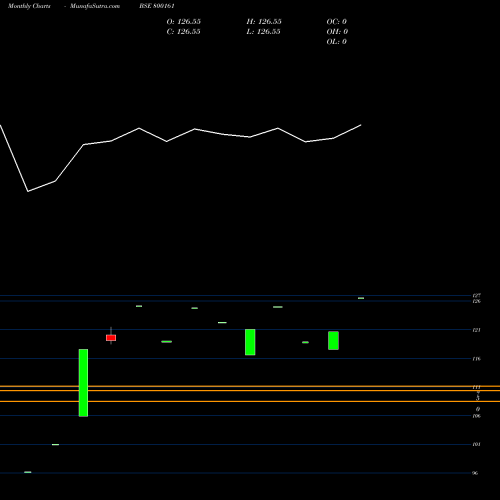Click the "MunafaSutra.com" header text
500x500 pixels.
tap(95, 6)
